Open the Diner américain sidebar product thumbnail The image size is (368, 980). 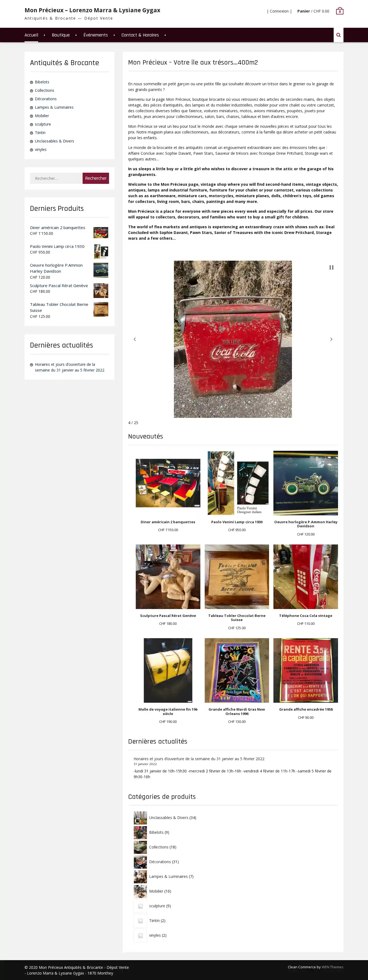101,232
